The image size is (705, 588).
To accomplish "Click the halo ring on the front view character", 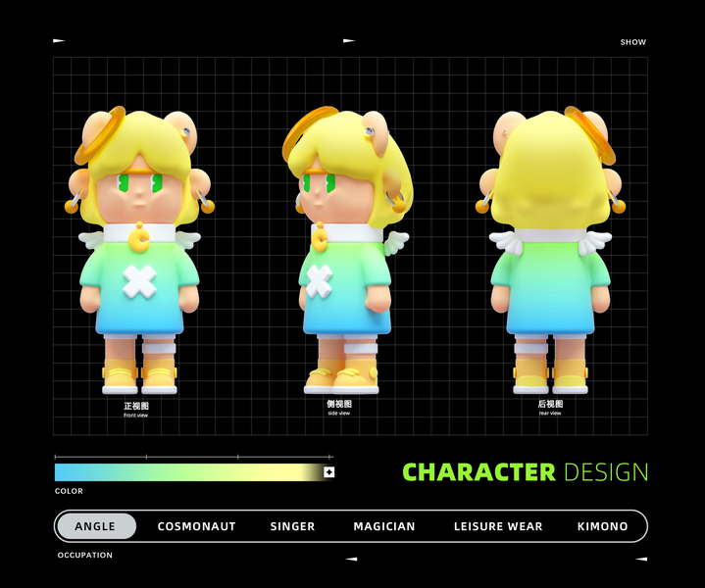I will 100,135.
